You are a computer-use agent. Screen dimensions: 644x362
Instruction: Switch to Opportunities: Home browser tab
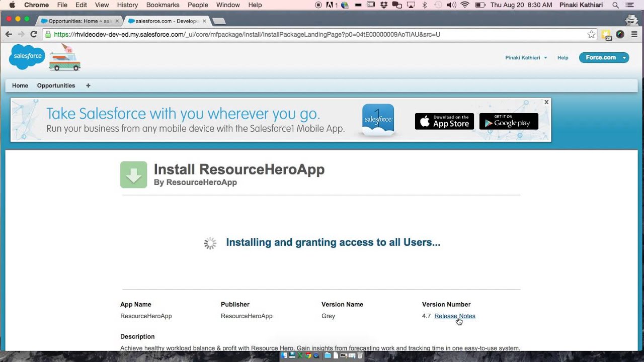tap(79, 21)
